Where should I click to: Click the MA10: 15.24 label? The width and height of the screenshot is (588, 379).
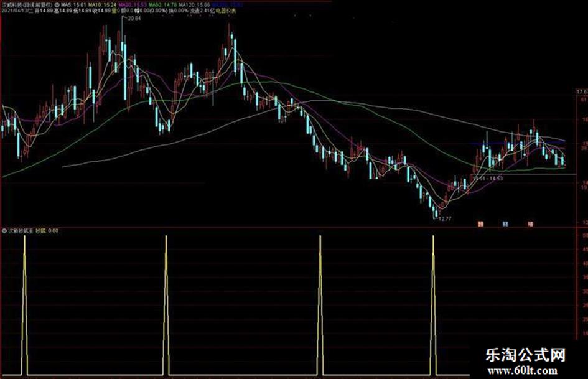pyautogui.click(x=103, y=5)
